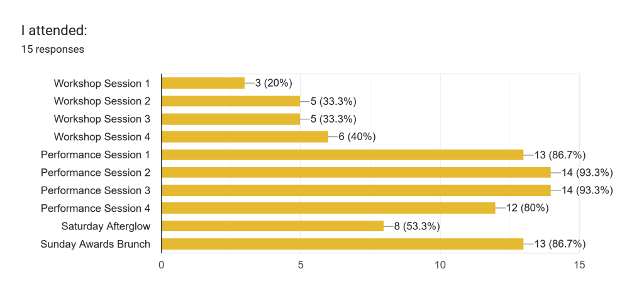Click the Sunday Awards Brunch axis label
The image size is (644, 306).
tap(95, 244)
